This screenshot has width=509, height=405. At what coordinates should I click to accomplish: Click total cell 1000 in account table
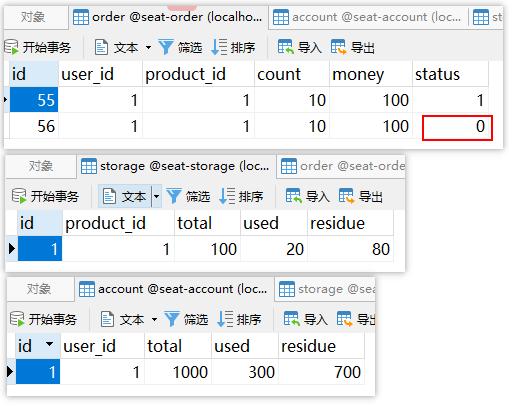178,372
